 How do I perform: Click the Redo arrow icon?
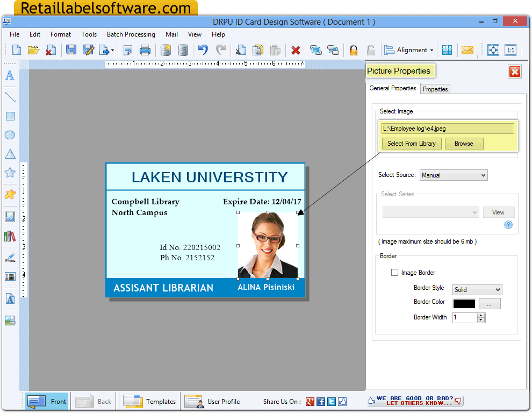pos(221,50)
